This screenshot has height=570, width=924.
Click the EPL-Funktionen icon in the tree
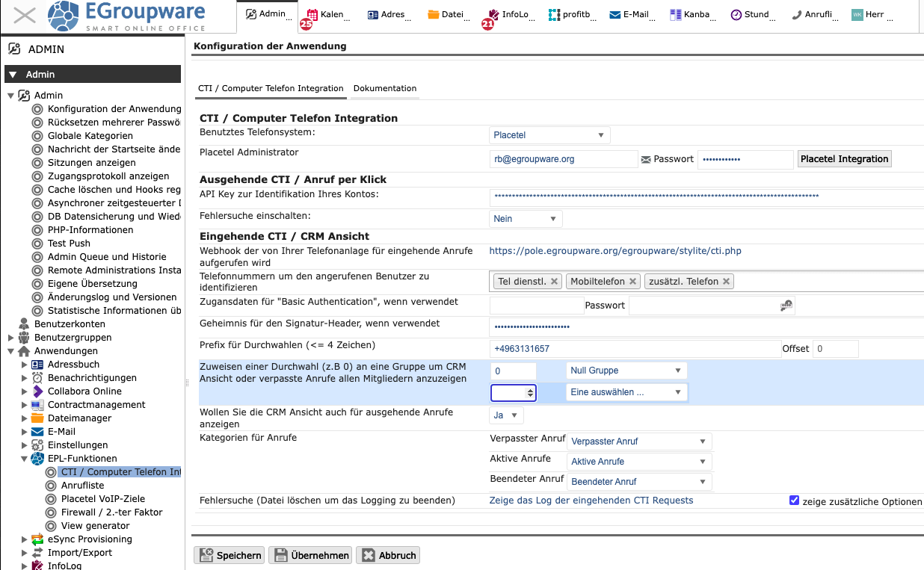click(x=37, y=459)
